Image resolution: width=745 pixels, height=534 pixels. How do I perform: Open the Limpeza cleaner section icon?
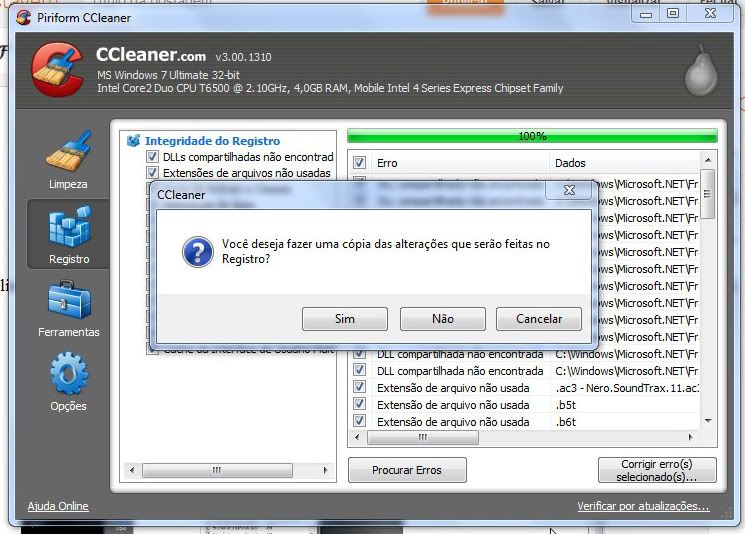coord(68,154)
